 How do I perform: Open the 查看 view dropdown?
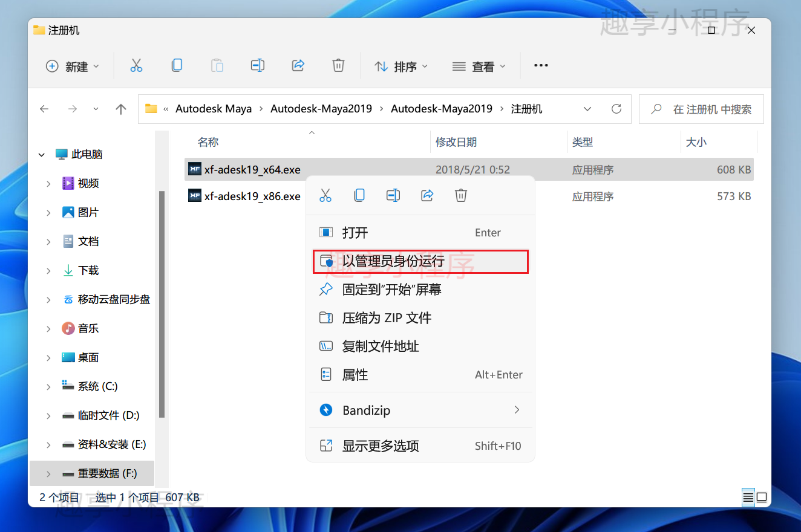click(479, 66)
